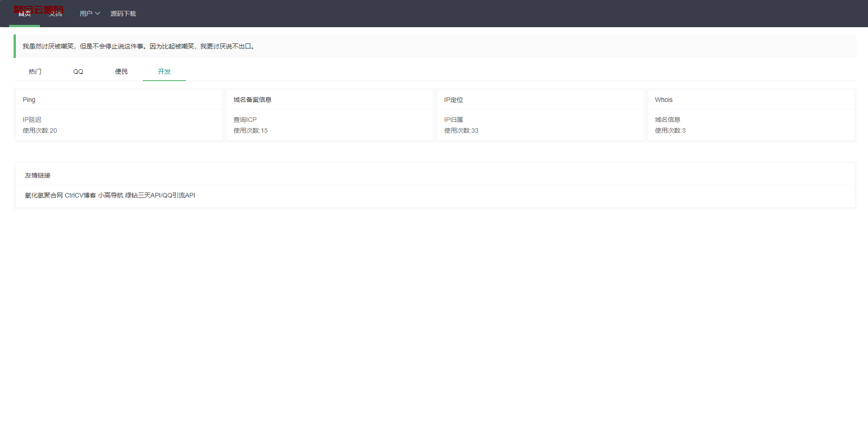Click the 使用次数:20 count
Viewport: 868px width, 424px height.
40,130
